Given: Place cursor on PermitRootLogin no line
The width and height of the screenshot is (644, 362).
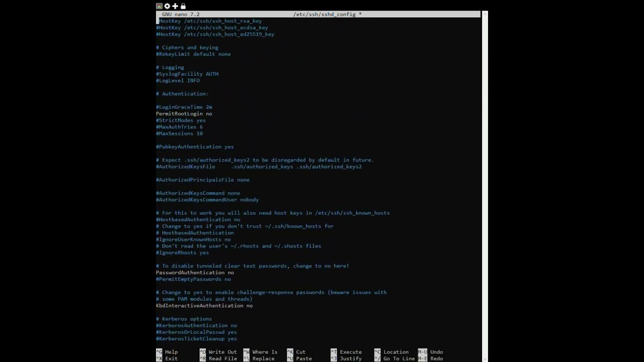Looking at the screenshot, I should (x=184, y=114).
